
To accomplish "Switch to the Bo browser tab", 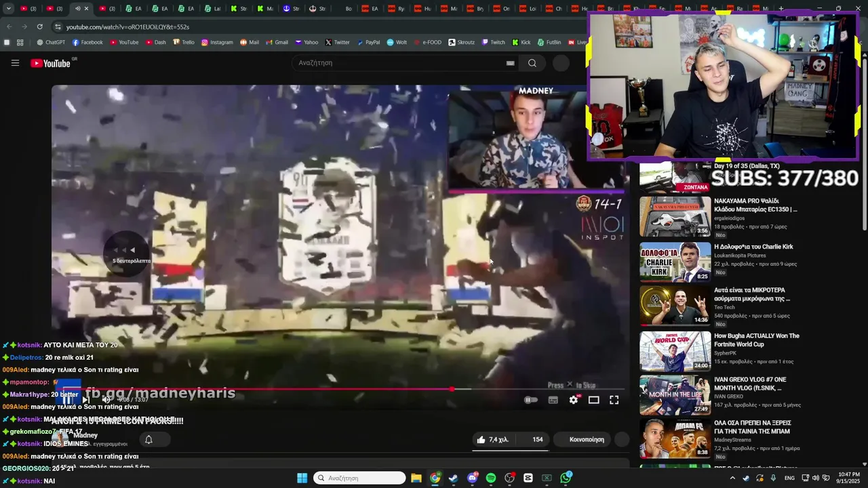I will [344, 9].
